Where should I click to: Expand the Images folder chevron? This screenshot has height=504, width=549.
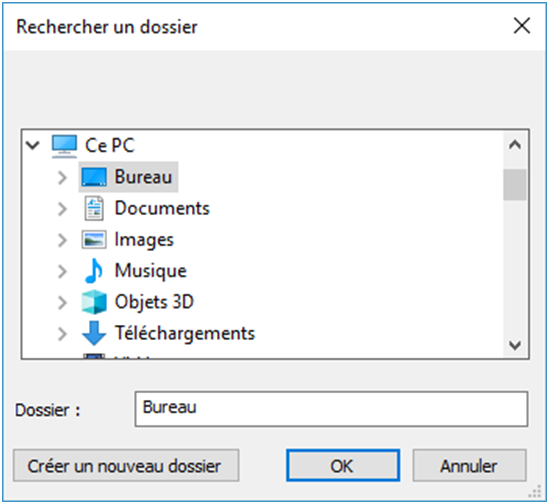62,240
